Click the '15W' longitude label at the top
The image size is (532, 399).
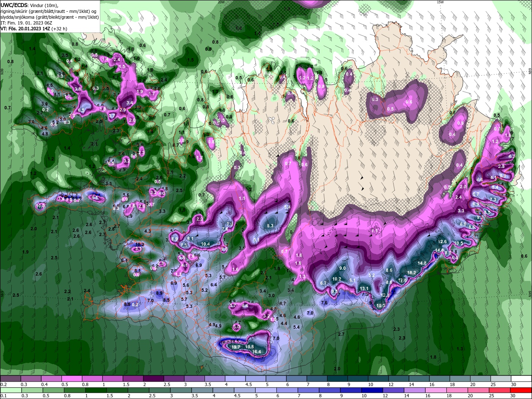click(440, 2)
